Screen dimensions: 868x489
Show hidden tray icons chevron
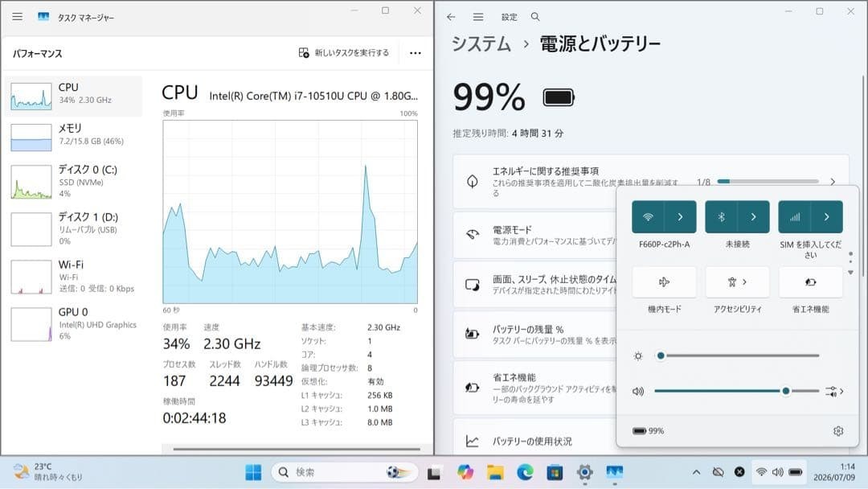[x=696, y=472]
